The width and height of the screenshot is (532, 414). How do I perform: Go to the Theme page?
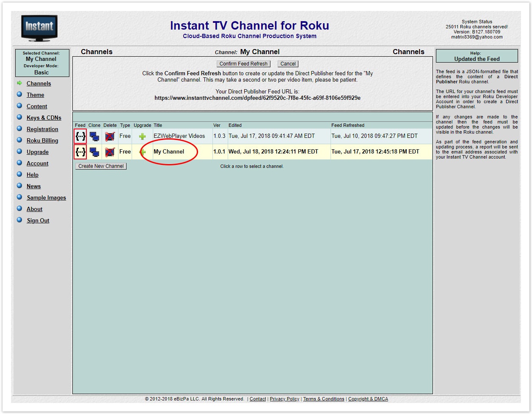click(36, 95)
